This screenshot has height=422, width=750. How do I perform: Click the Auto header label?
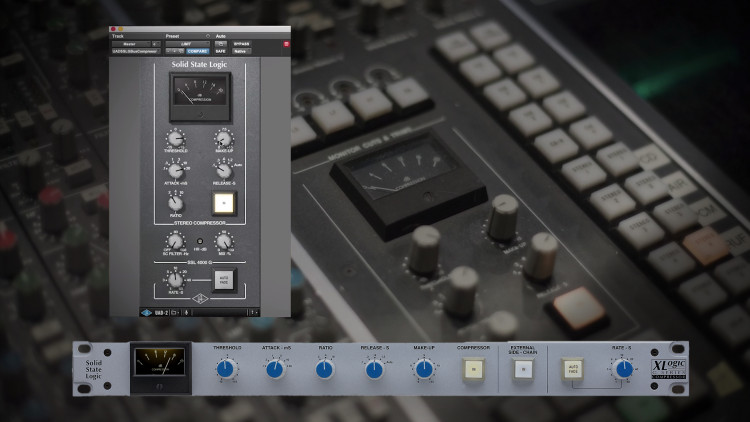(x=221, y=36)
